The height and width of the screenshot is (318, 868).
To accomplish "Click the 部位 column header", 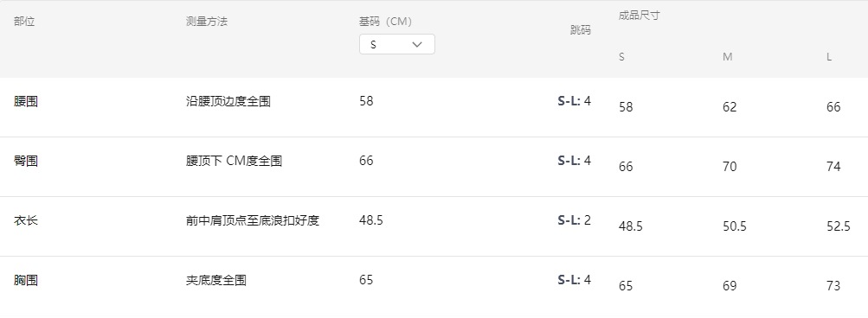I will pyautogui.click(x=24, y=22).
